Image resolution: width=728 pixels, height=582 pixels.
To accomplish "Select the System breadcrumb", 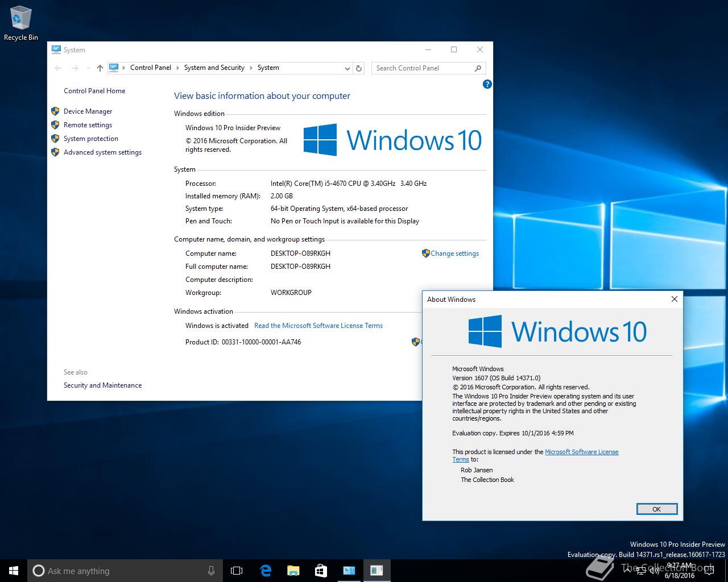I will (x=268, y=68).
